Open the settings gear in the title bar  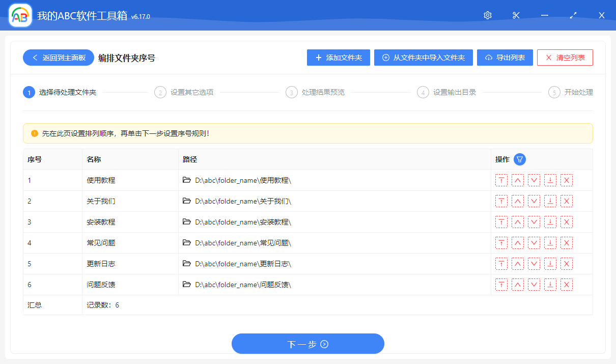tap(487, 15)
